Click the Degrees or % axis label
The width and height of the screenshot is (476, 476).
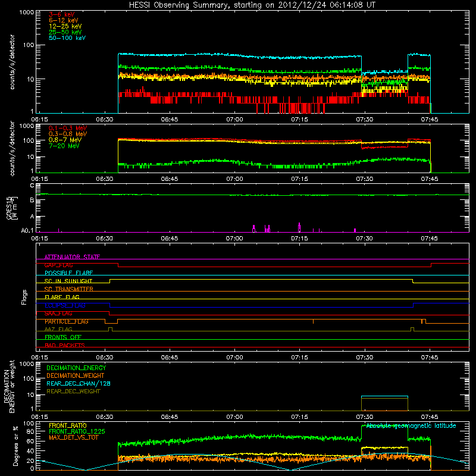click(15, 446)
